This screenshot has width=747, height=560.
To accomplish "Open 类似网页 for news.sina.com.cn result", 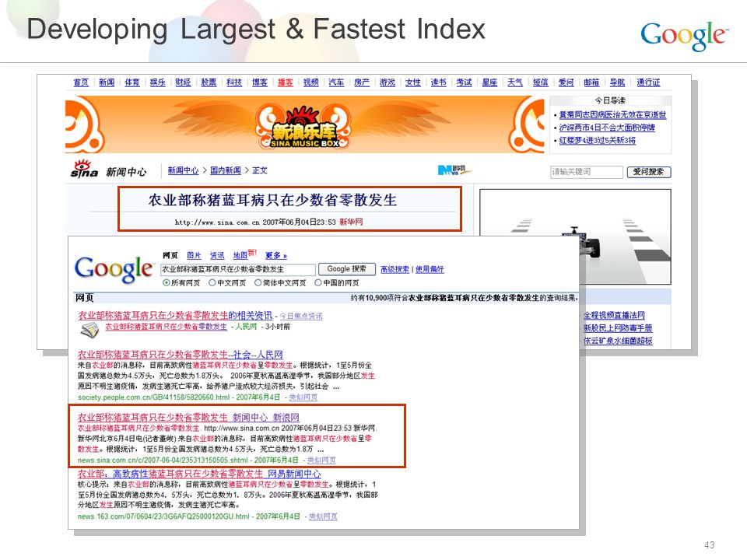I will point(321,460).
